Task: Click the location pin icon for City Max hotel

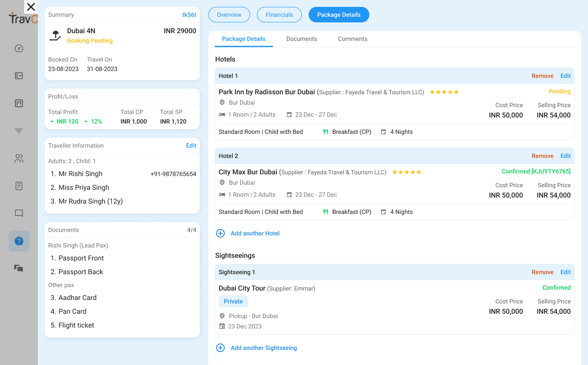Action: click(222, 182)
